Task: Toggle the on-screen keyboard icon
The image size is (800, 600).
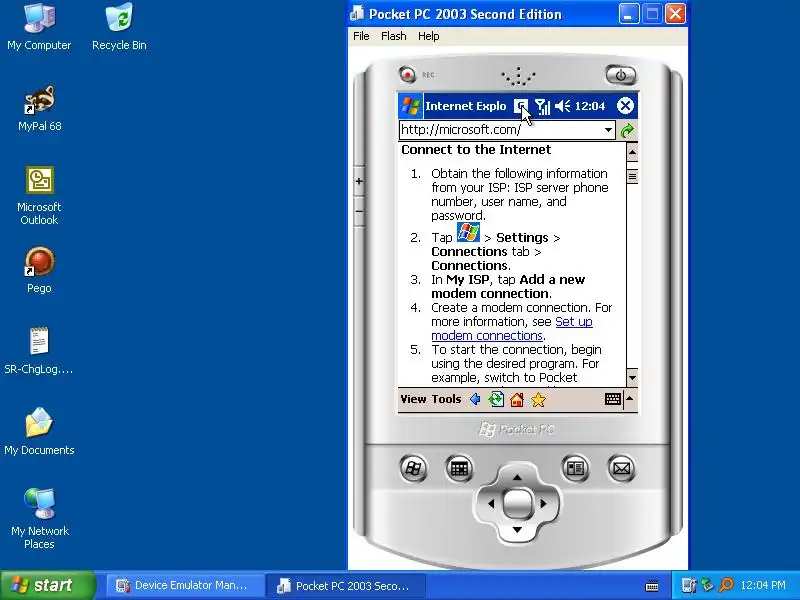Action: (613, 399)
